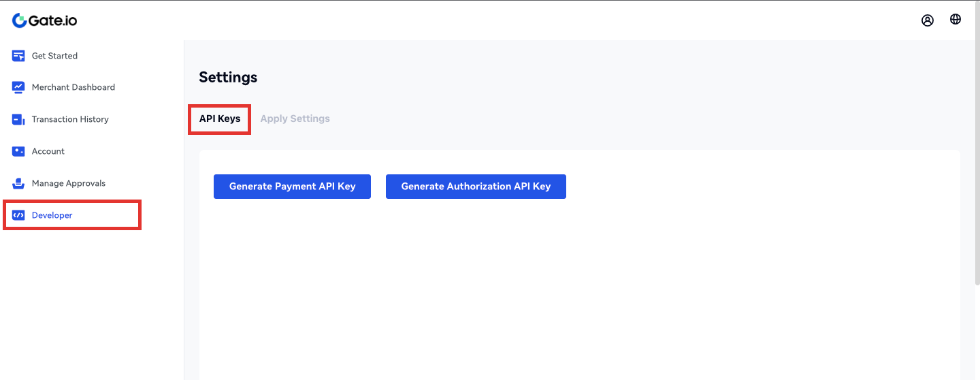Switch to the Apply Settings tab

(x=295, y=118)
